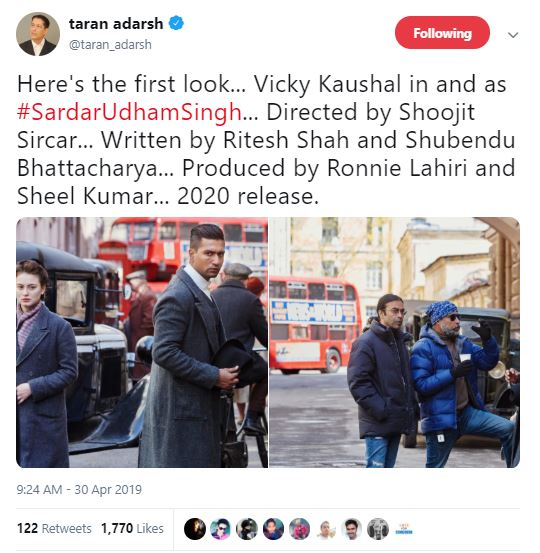Open the #SardarUdhamSingh hashtag
Screen dimensions: 540x553
click(x=129, y=112)
